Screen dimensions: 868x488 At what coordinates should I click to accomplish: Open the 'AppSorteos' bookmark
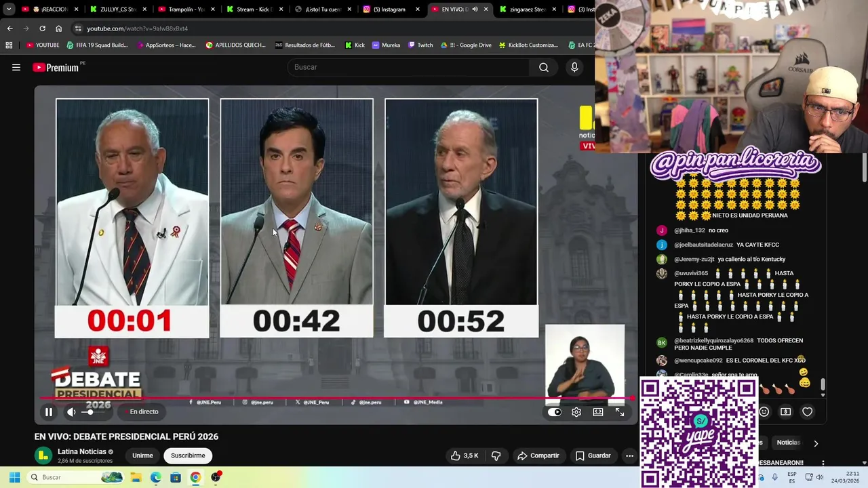pos(165,45)
